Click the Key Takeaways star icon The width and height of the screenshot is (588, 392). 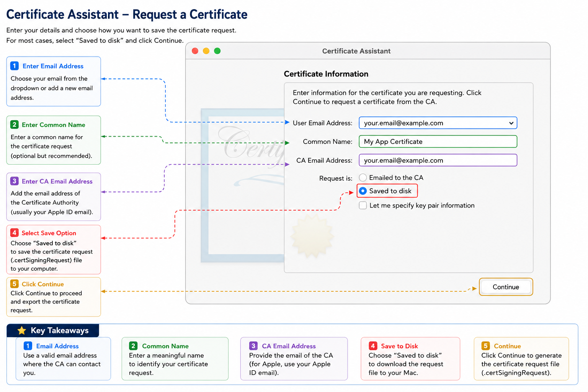22,330
